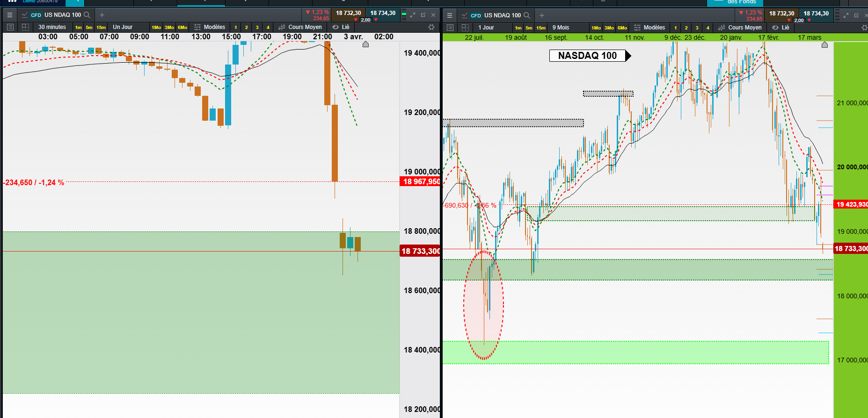
Task: Click the right chart sell price 18 732,30
Action: pyautogui.click(x=781, y=14)
